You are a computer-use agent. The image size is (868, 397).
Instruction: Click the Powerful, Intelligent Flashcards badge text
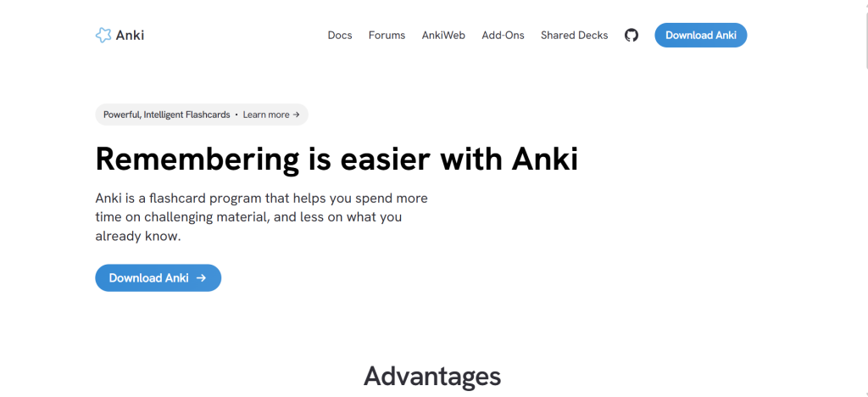(166, 115)
